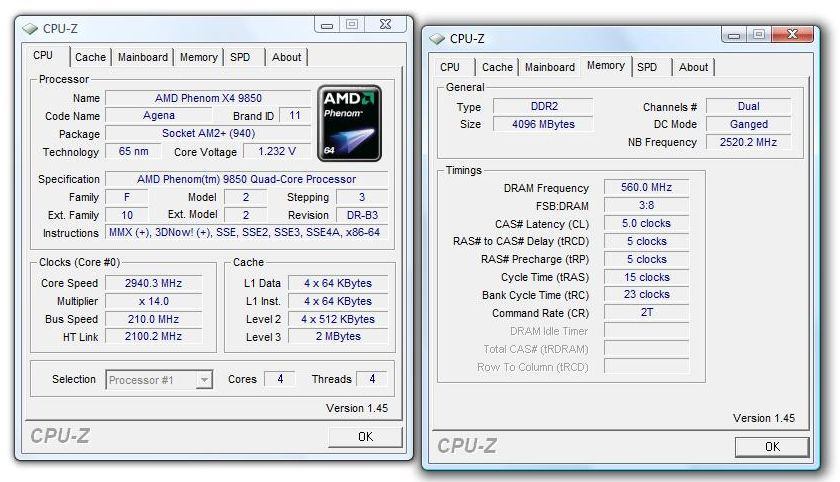Viewport: 840px width, 482px height.
Task: Click OK button in the left CPU-Z window
Action: point(365,437)
